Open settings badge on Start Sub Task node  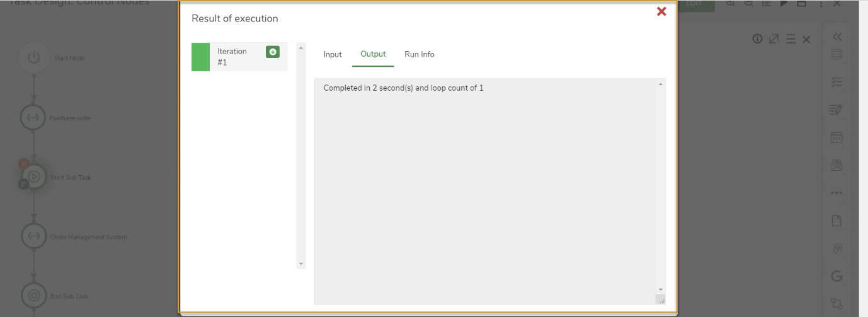tap(24, 184)
